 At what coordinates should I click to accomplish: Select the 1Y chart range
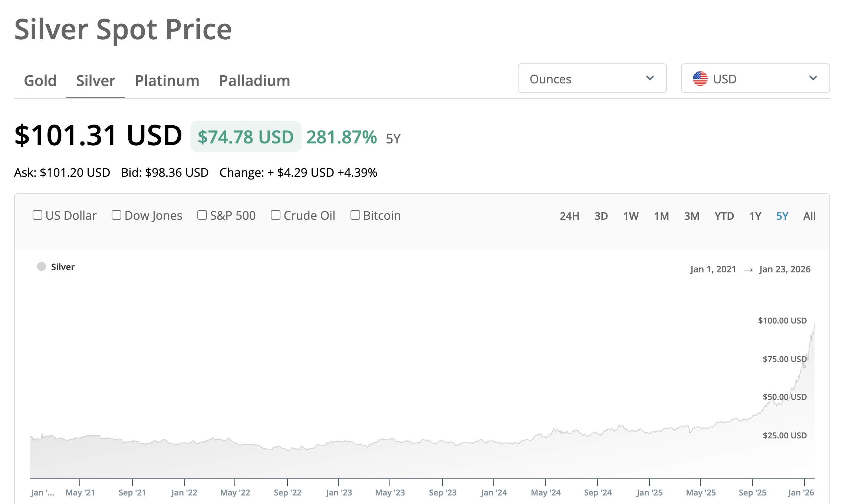tap(755, 216)
